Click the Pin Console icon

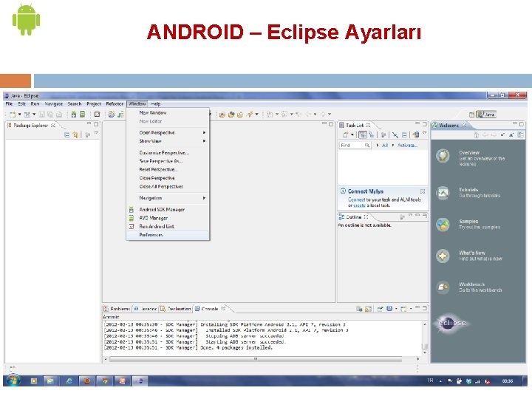[381, 309]
